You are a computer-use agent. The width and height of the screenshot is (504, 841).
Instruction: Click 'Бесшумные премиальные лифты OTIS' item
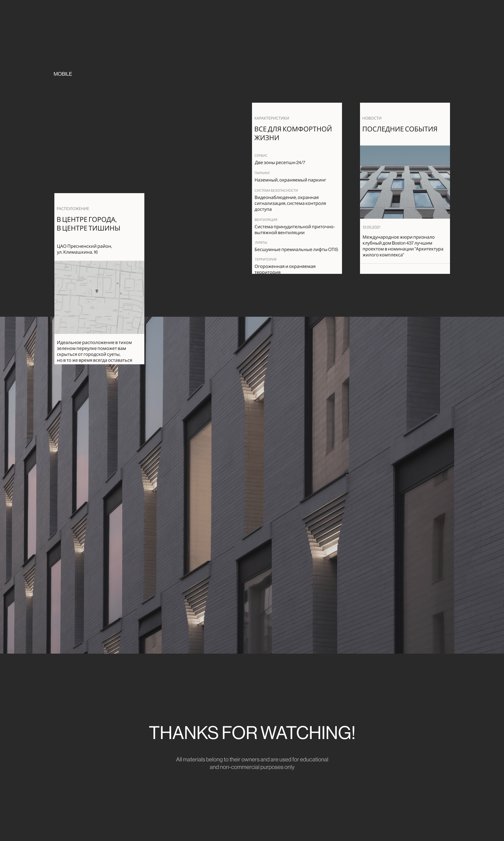point(296,250)
